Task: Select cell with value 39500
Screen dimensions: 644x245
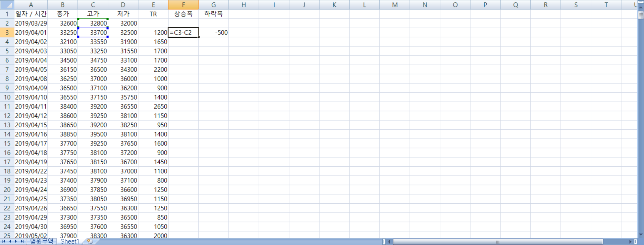Action: coord(93,134)
